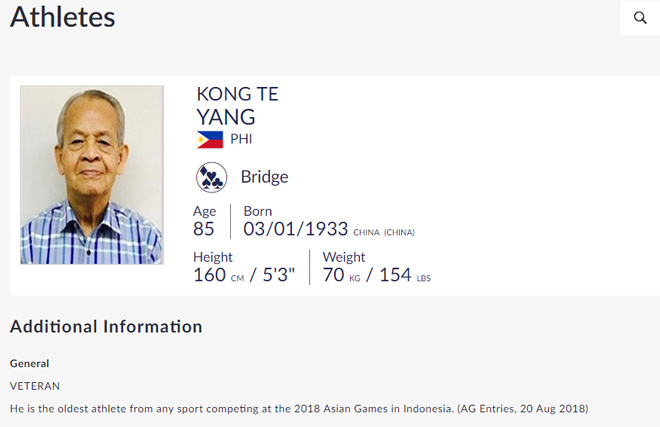The height and width of the screenshot is (427, 660).
Task: Click the oldest athlete description sentence
Action: pos(299,408)
